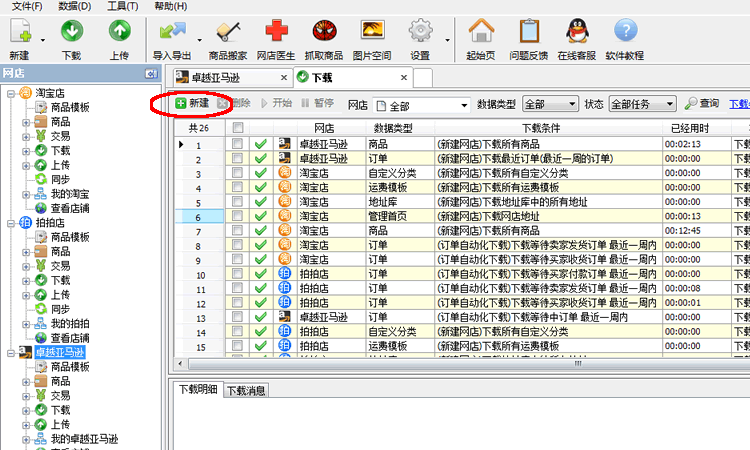Check the checkbox in row 2

pyautogui.click(x=237, y=158)
